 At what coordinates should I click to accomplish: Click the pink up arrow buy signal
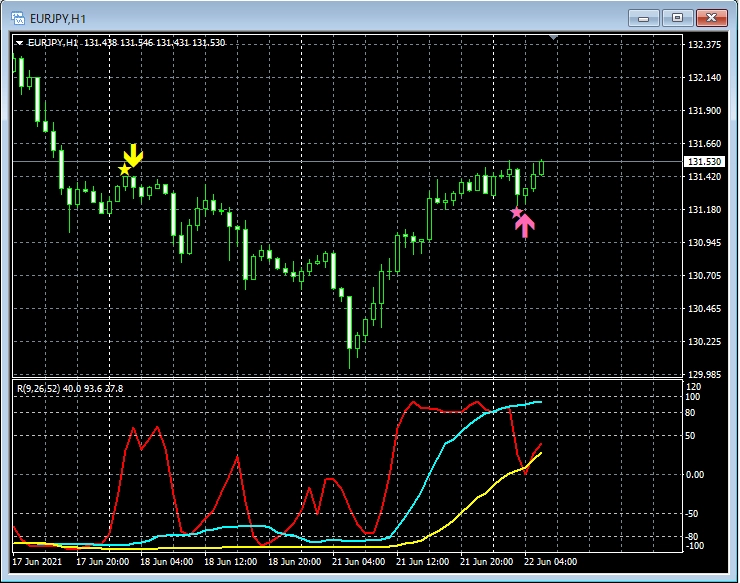click(525, 226)
